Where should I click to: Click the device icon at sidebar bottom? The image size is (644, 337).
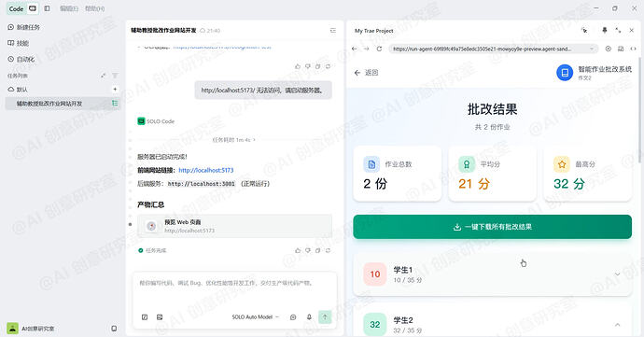[x=114, y=329]
